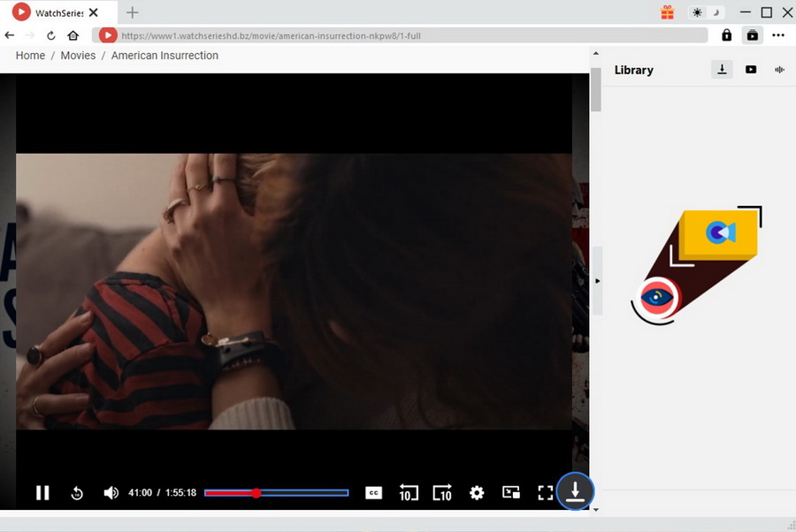This screenshot has width=796, height=532.
Task: Toggle closed captions (CC)
Action: point(373,493)
